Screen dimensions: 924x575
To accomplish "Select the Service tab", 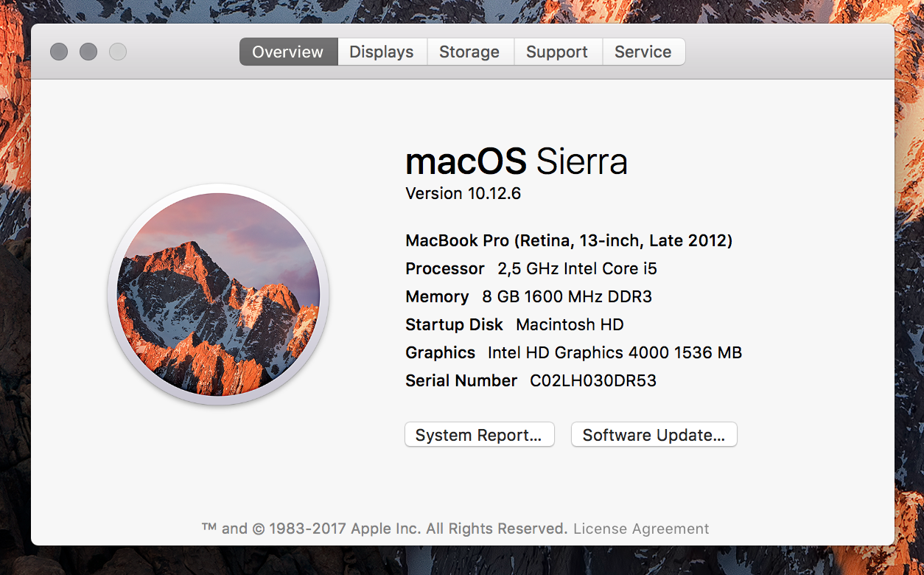I will (643, 52).
